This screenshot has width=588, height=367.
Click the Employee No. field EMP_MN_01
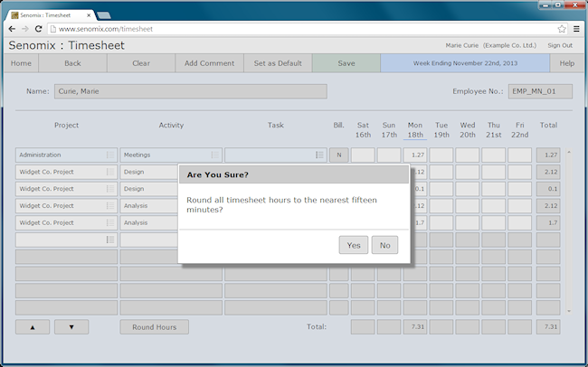tap(540, 91)
